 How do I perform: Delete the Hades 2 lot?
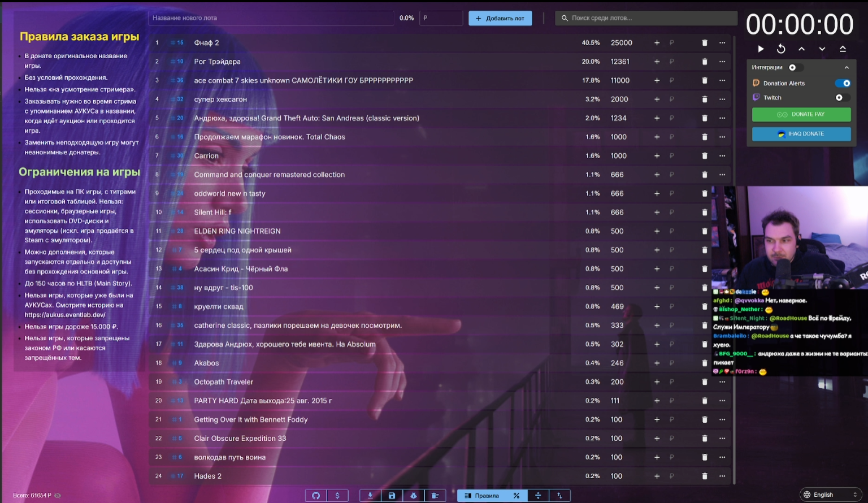click(705, 476)
